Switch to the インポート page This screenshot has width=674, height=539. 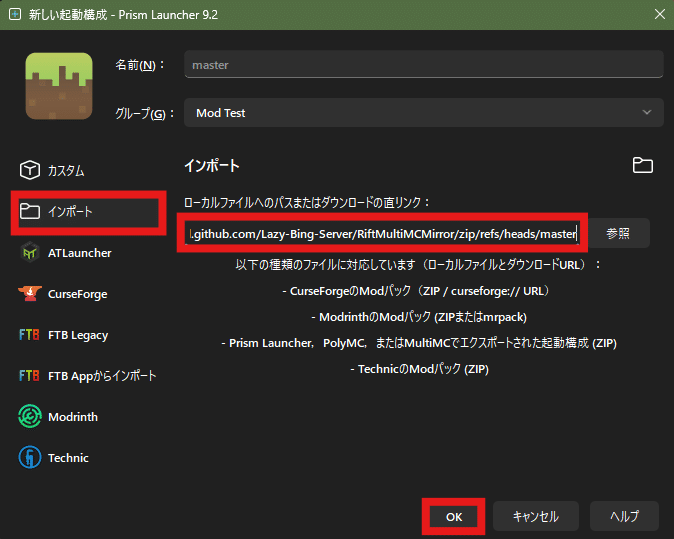click(89, 211)
